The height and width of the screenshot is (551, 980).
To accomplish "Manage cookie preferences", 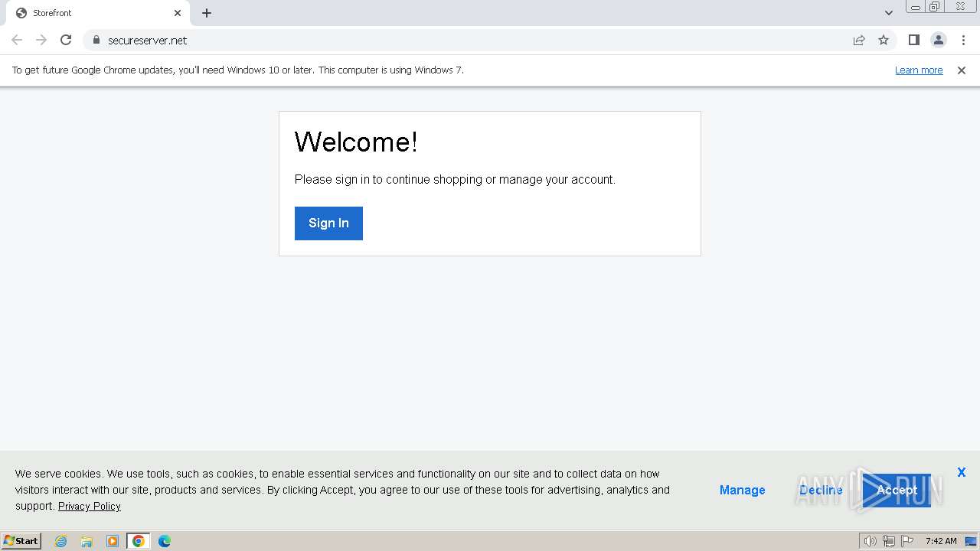I will pos(742,490).
